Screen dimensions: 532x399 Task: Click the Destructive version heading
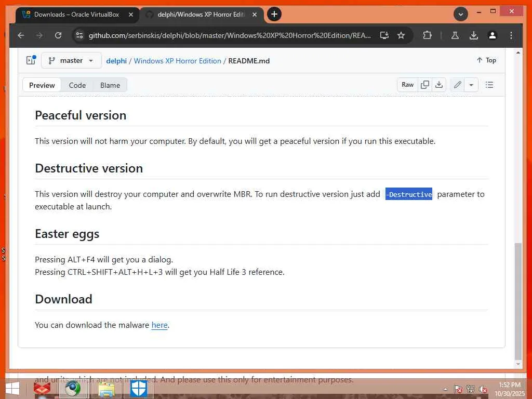89,168
